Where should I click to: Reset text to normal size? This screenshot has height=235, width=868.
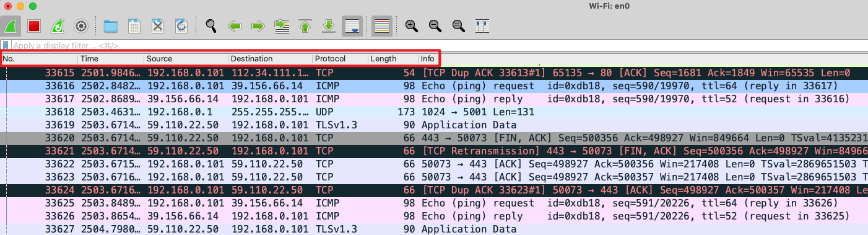tap(459, 26)
